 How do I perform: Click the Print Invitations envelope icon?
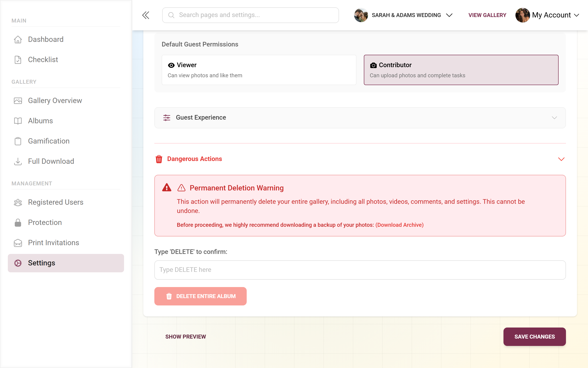click(x=18, y=243)
